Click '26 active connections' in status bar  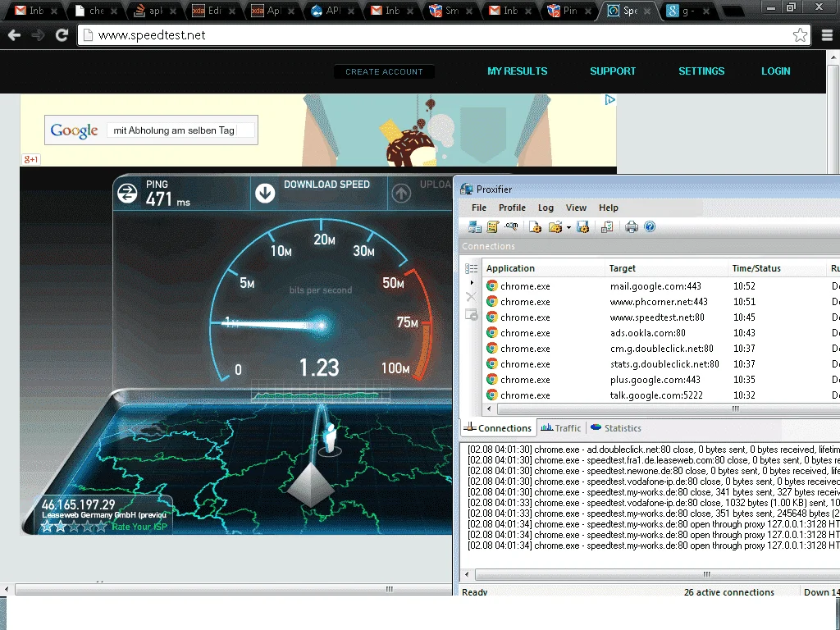[729, 592]
